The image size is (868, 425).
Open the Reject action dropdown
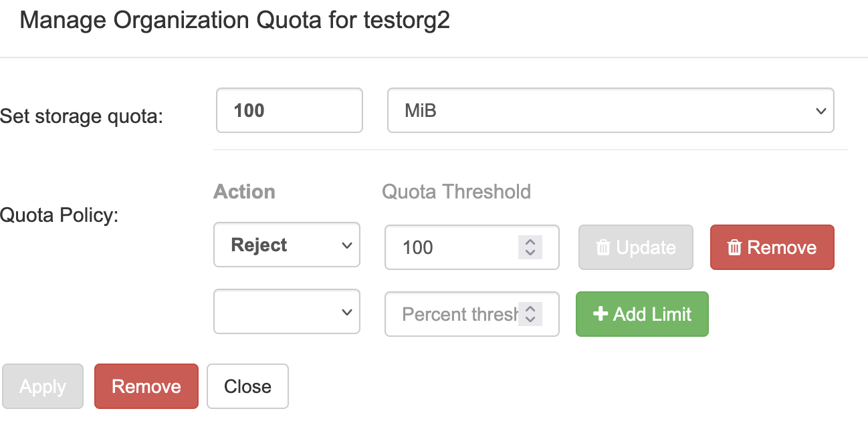click(x=287, y=245)
